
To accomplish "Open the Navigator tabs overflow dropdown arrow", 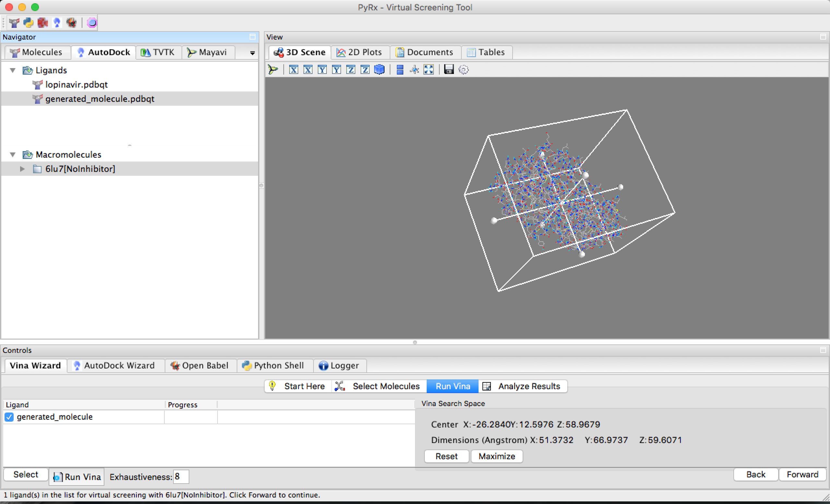I will point(252,53).
